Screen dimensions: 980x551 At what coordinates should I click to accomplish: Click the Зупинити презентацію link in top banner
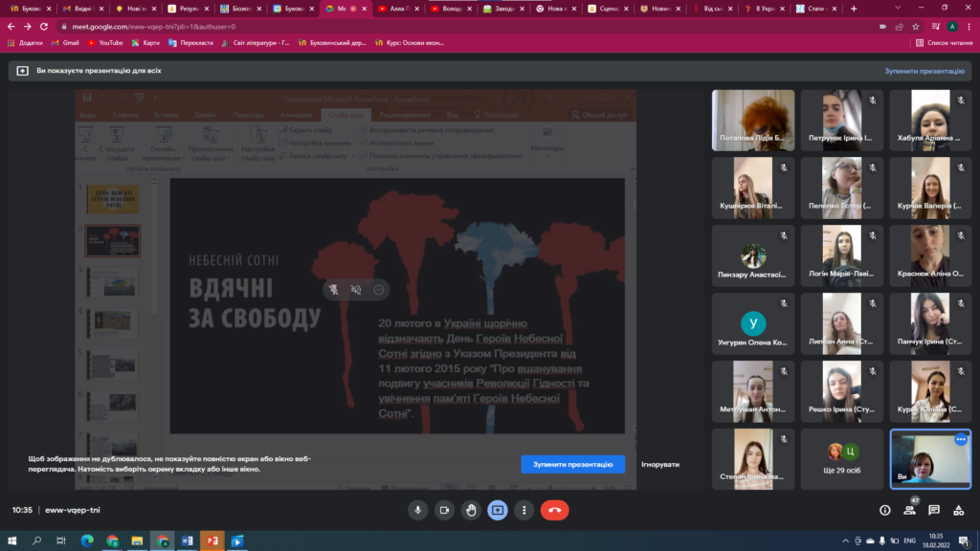924,71
